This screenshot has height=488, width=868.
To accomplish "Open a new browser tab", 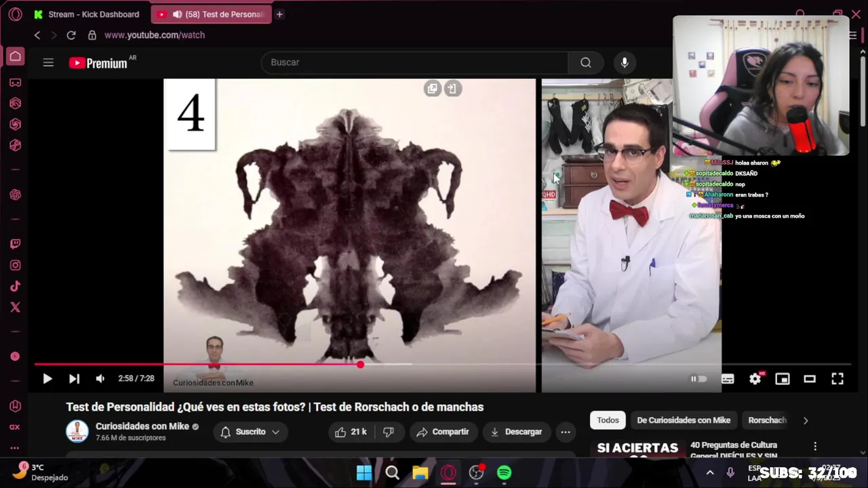I will tap(279, 14).
